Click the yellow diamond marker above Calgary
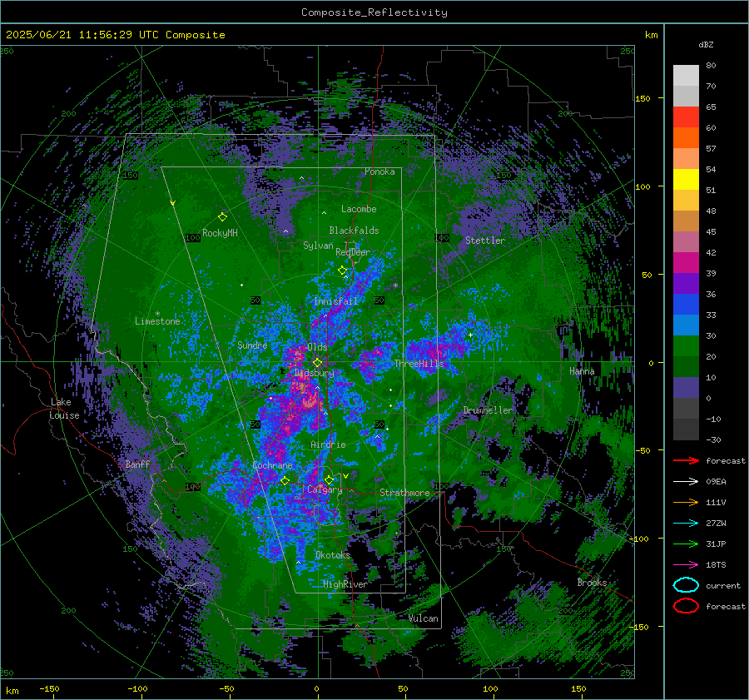Image resolution: width=749 pixels, height=700 pixels. [329, 479]
